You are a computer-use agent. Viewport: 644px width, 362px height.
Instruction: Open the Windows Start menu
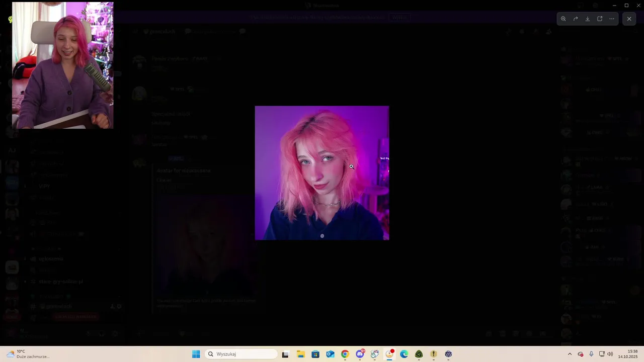click(x=196, y=354)
